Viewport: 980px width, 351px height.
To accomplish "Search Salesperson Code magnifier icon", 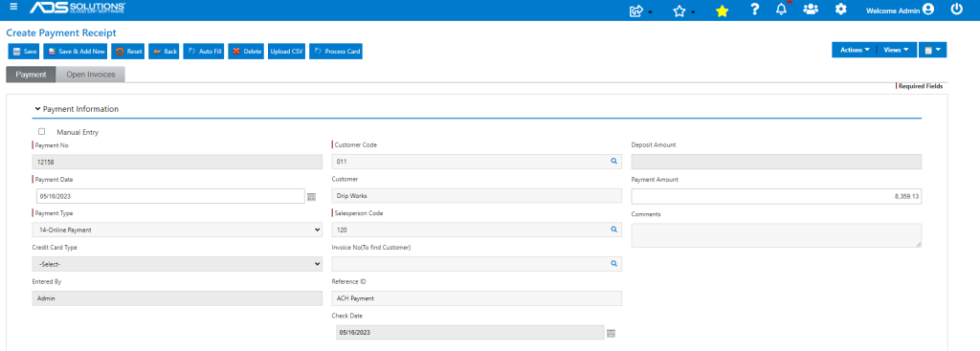I will (x=613, y=230).
